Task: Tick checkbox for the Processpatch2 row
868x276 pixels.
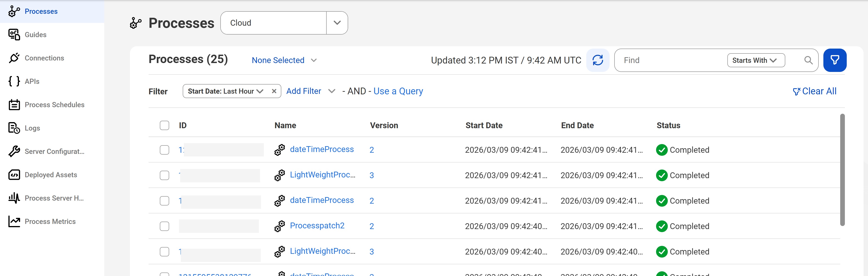Action: coord(164,226)
